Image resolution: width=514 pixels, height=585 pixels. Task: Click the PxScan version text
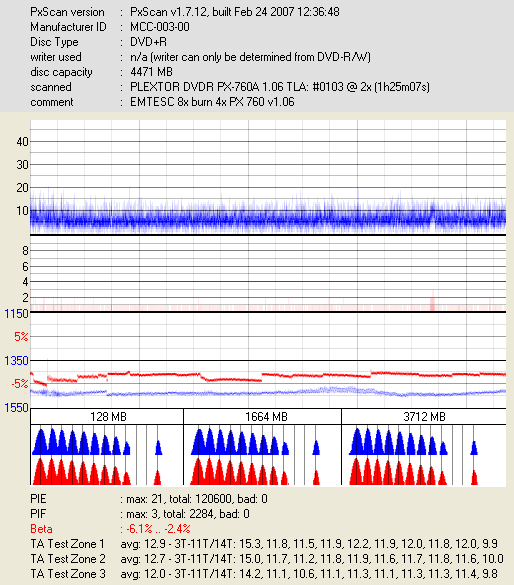coord(235,12)
